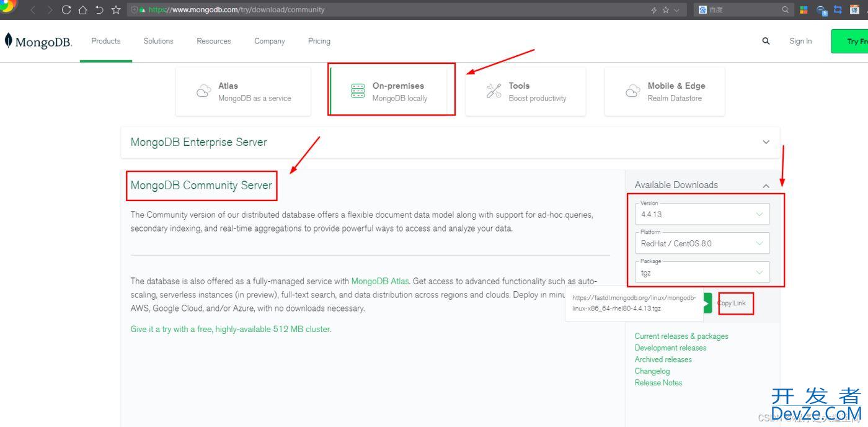Select the Atlas tab
This screenshot has width=868, height=427.
[x=243, y=91]
